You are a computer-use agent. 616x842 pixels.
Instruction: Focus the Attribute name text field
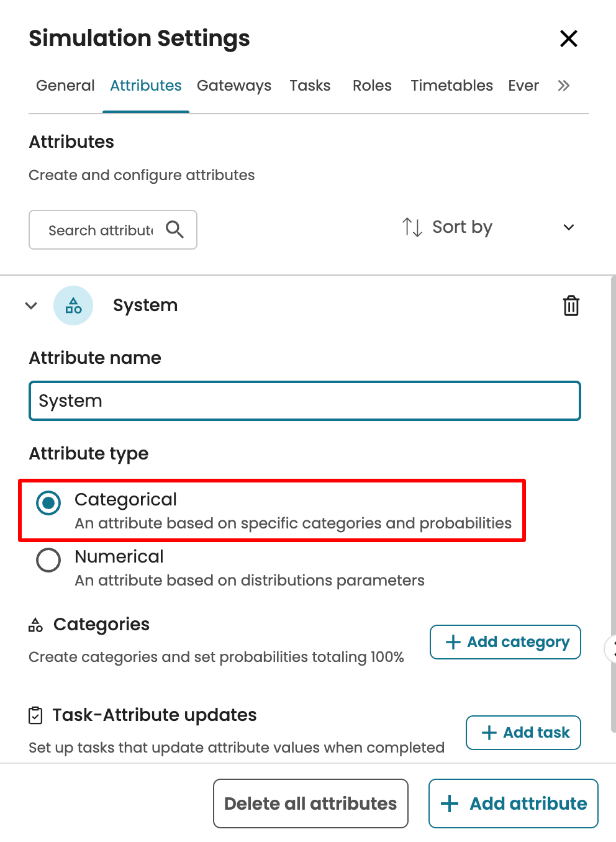click(x=304, y=401)
